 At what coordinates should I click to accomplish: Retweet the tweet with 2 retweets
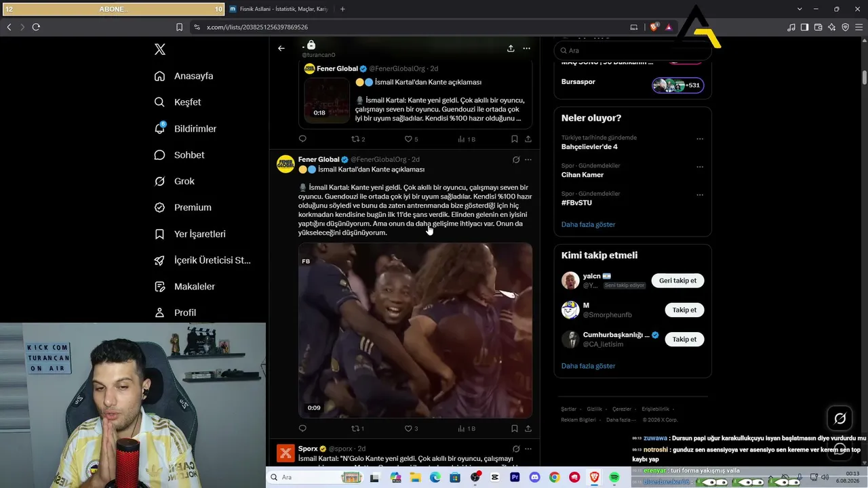[x=357, y=139]
